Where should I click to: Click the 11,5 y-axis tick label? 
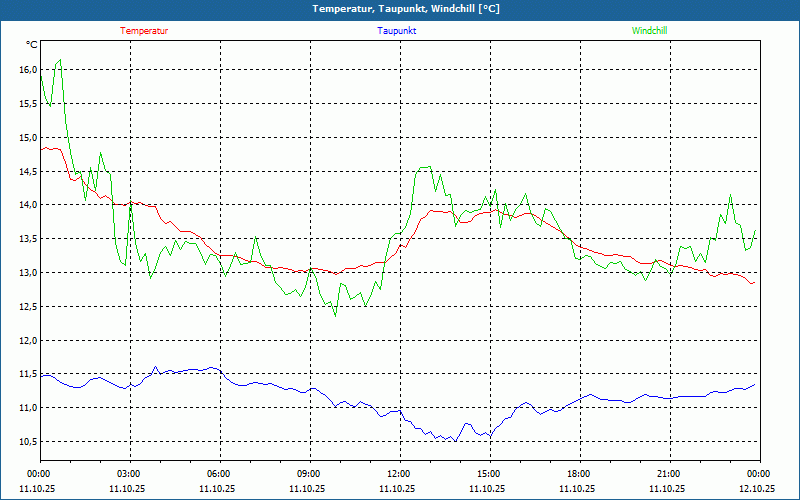(x=27, y=375)
